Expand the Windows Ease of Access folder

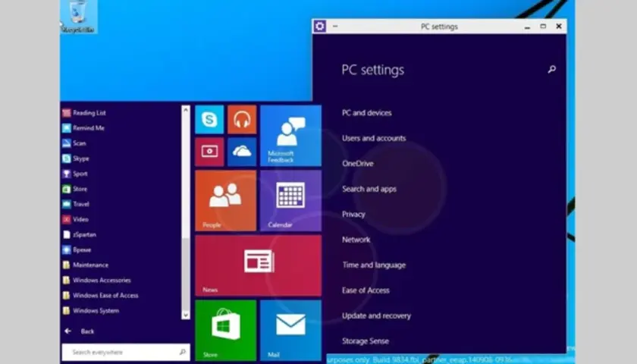point(100,295)
